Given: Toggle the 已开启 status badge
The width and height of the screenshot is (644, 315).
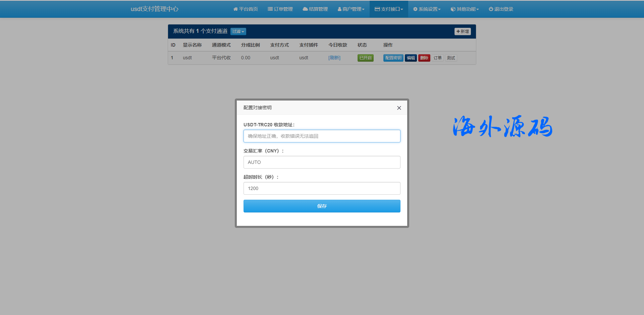Looking at the screenshot, I should 365,58.
